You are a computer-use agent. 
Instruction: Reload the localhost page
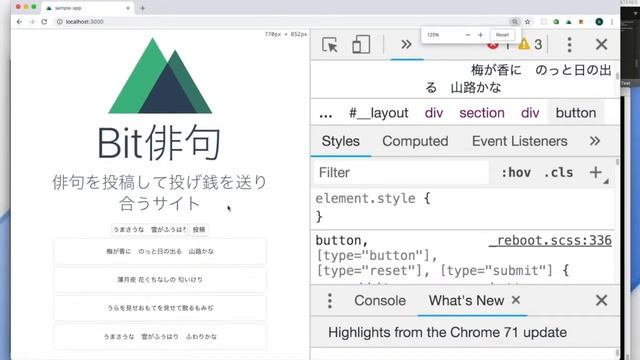(44, 22)
